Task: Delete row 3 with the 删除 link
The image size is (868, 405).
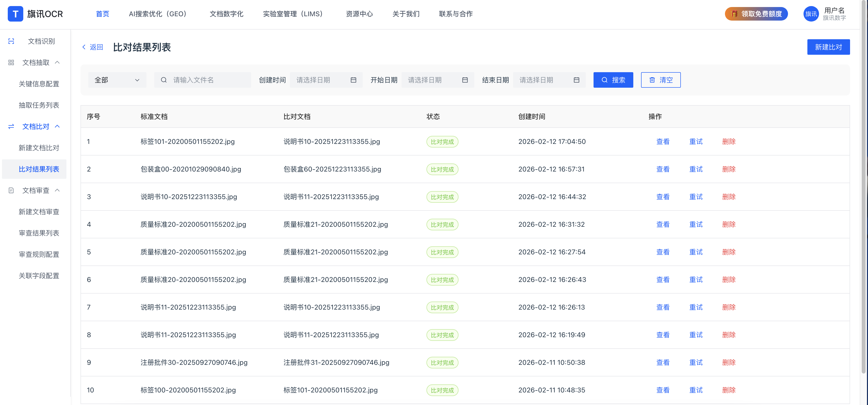Action: tap(729, 197)
